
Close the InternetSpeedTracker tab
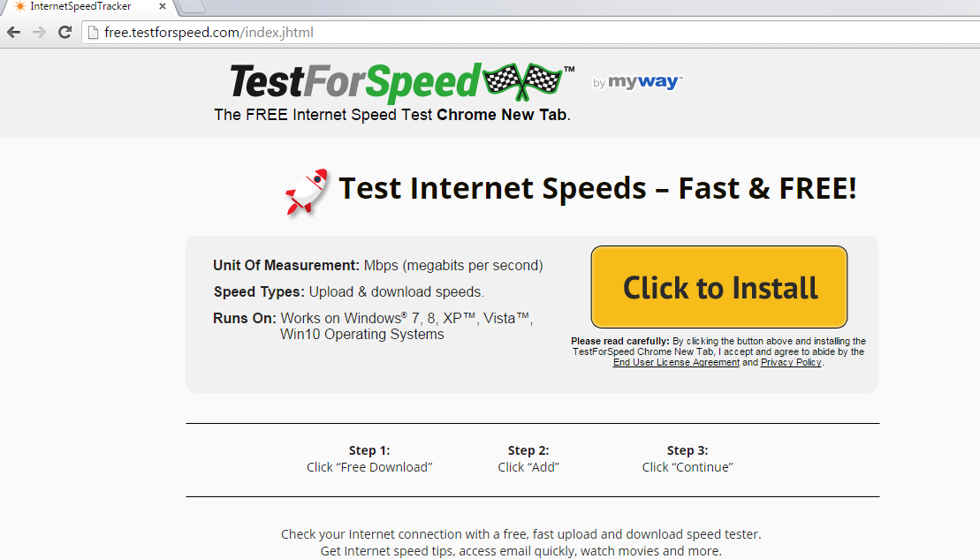[163, 6]
